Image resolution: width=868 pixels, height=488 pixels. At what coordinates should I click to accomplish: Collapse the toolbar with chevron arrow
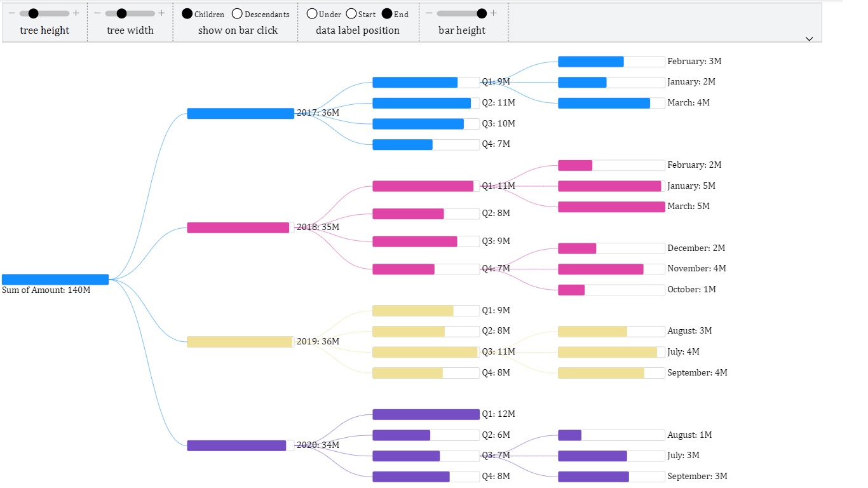pyautogui.click(x=809, y=39)
